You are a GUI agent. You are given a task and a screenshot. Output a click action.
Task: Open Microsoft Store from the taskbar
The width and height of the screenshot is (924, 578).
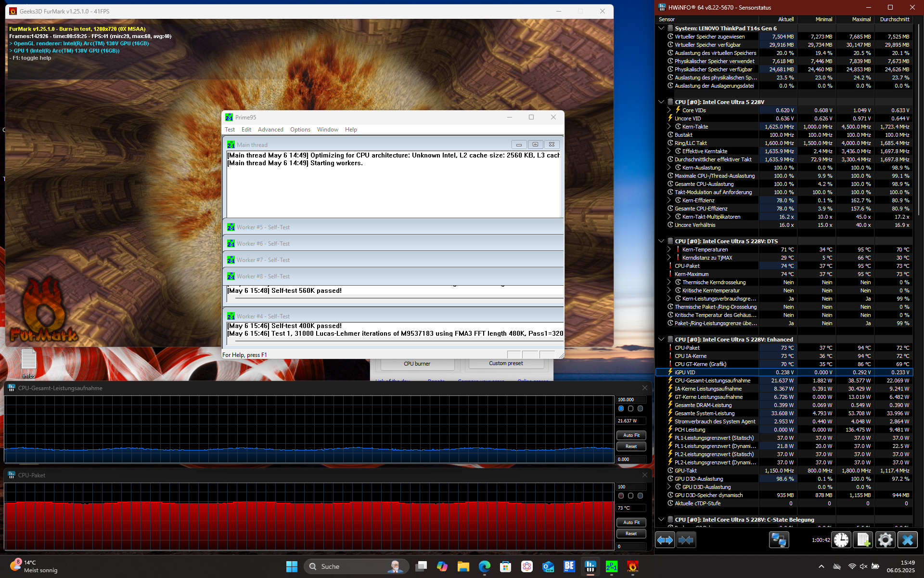(505, 566)
